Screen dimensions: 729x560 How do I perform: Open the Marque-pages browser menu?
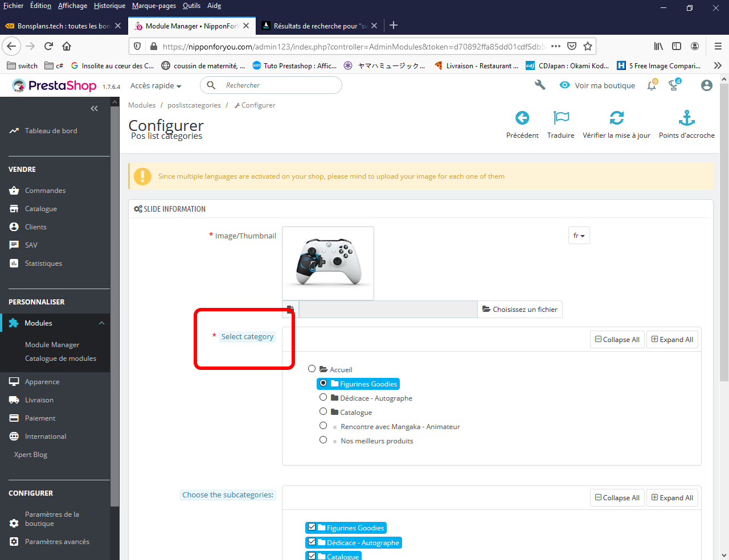tap(154, 6)
